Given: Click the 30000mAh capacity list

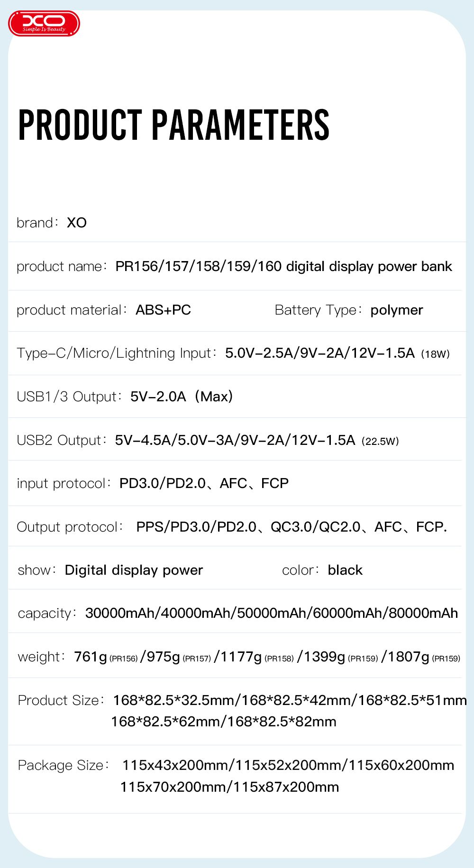Looking at the screenshot, I should 271,613.
